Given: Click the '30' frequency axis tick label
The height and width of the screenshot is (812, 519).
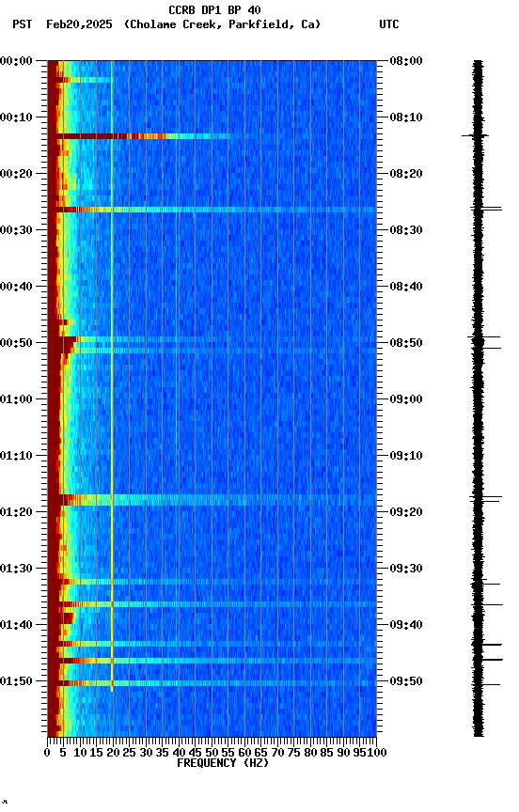Looking at the screenshot, I should coord(146,754).
